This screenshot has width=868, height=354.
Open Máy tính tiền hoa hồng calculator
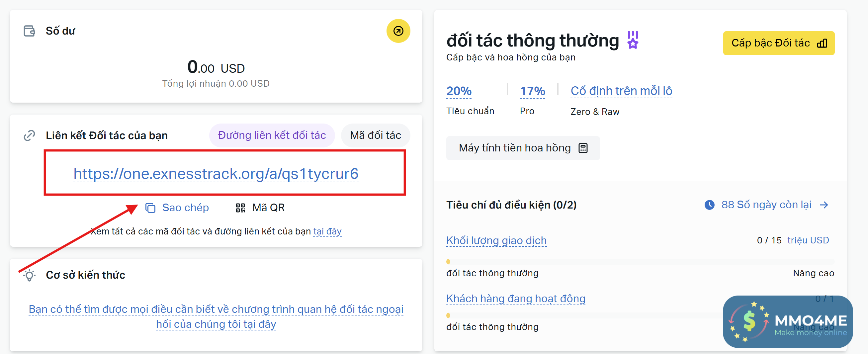pos(523,148)
